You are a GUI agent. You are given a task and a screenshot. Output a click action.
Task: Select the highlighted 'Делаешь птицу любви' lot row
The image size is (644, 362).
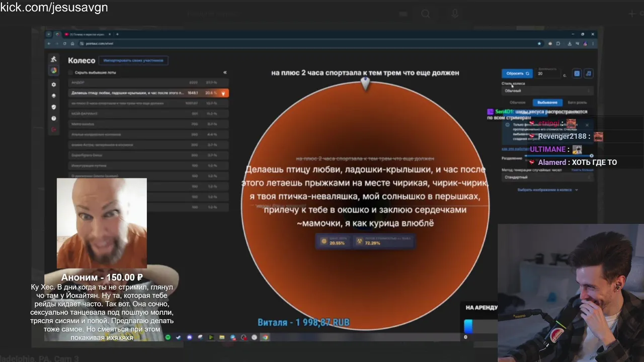(x=149, y=93)
